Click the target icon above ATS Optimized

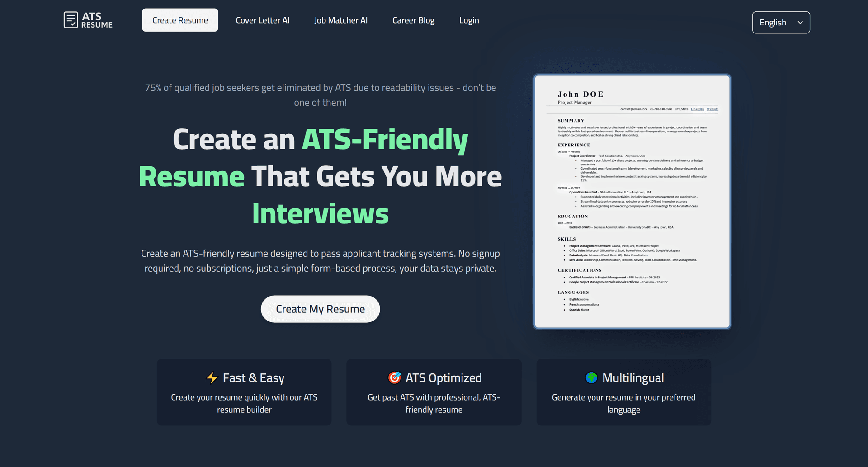(x=395, y=377)
